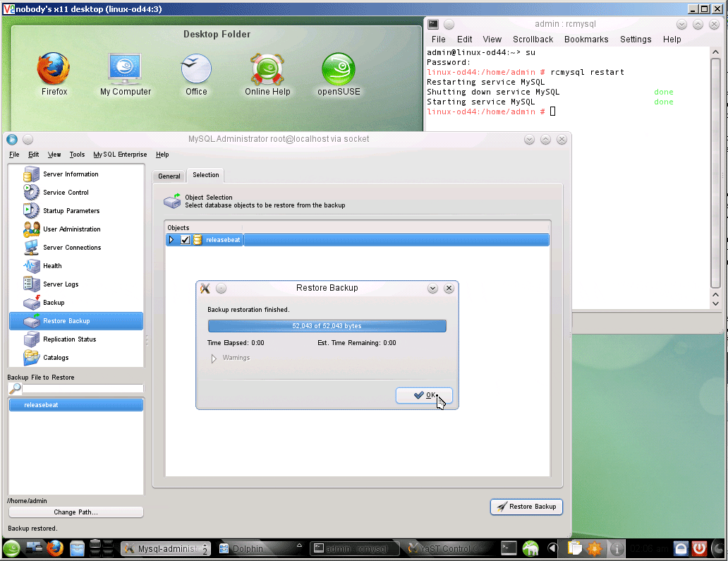Expand the releasebeat object tree
Image resolution: width=728 pixels, height=561 pixels.
click(x=171, y=240)
